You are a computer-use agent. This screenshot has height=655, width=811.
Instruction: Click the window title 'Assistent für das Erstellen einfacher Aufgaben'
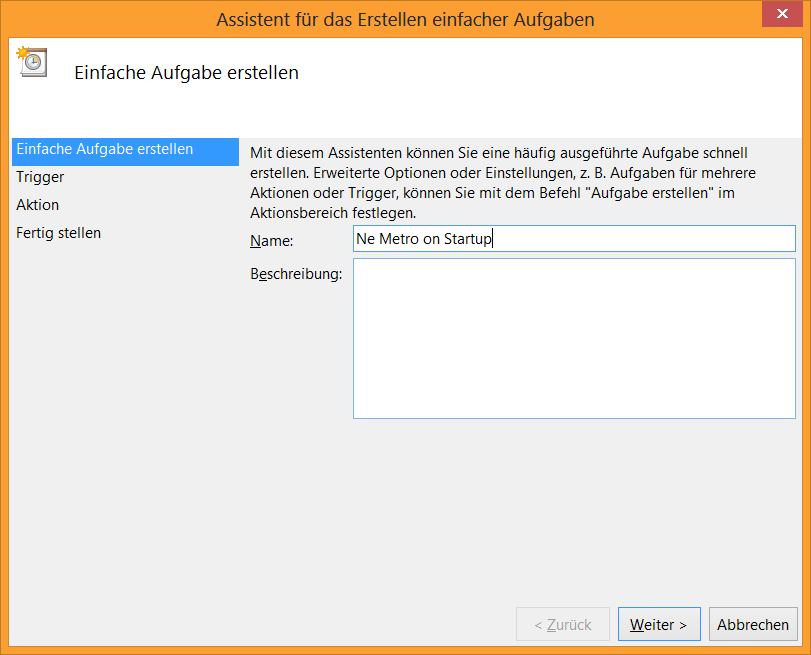pos(406,20)
